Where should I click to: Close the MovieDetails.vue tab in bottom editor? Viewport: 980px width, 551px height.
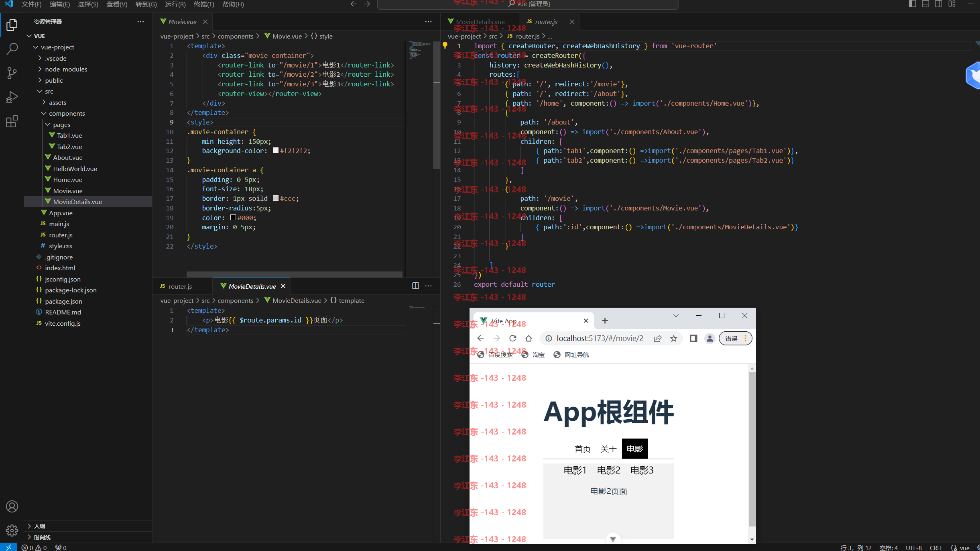point(283,286)
